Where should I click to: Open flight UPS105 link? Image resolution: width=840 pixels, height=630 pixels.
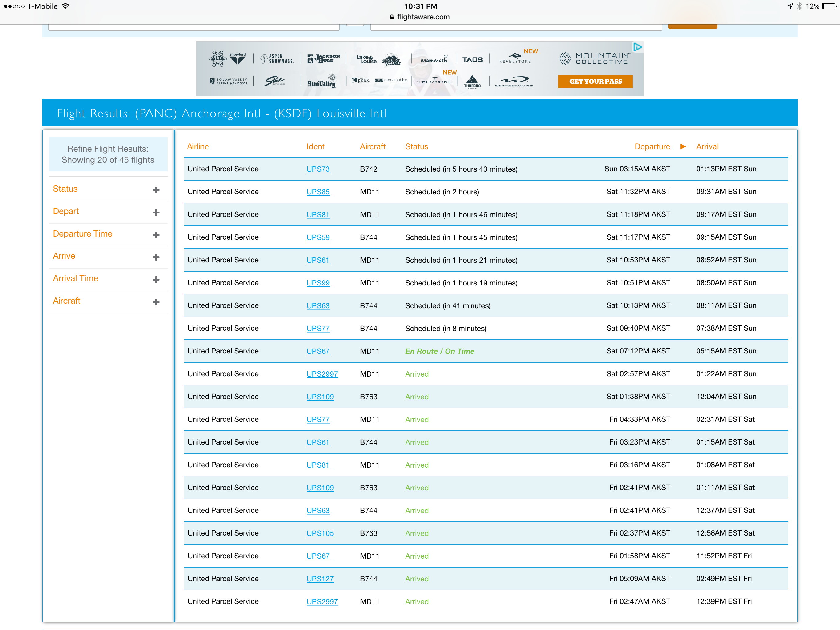320,533
